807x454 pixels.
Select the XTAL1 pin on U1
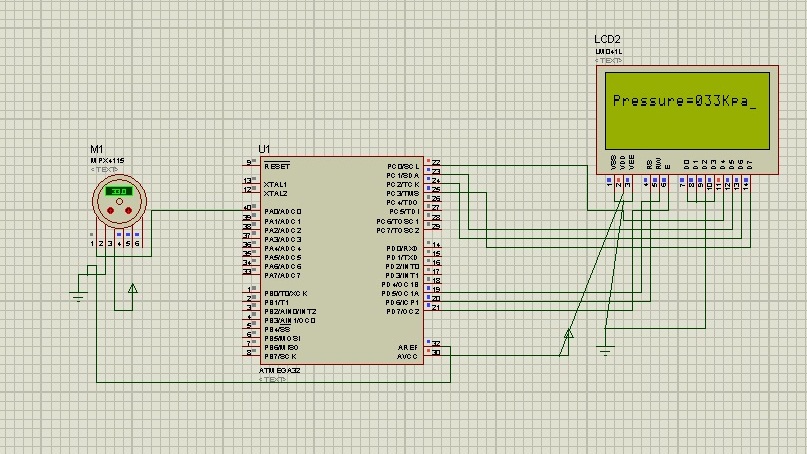[x=275, y=184]
